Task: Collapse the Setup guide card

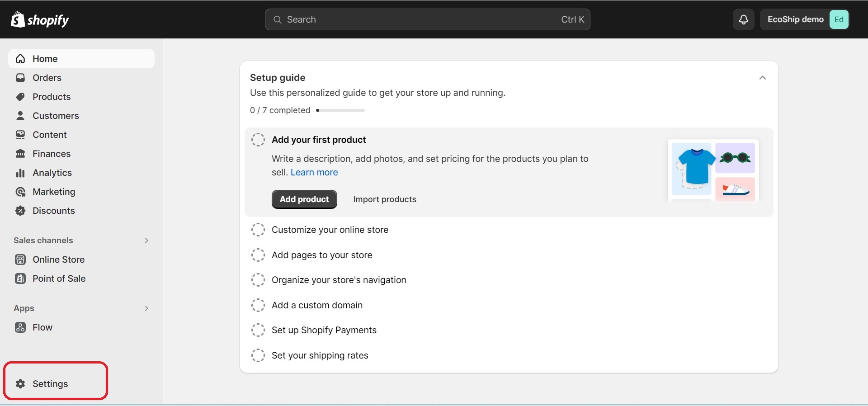Action: pos(763,78)
